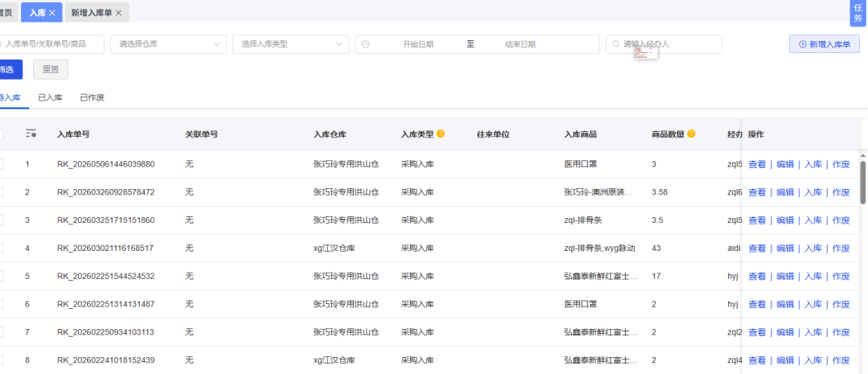Click the 结束日期 end date field
This screenshot has height=374, width=868.
coord(520,44)
